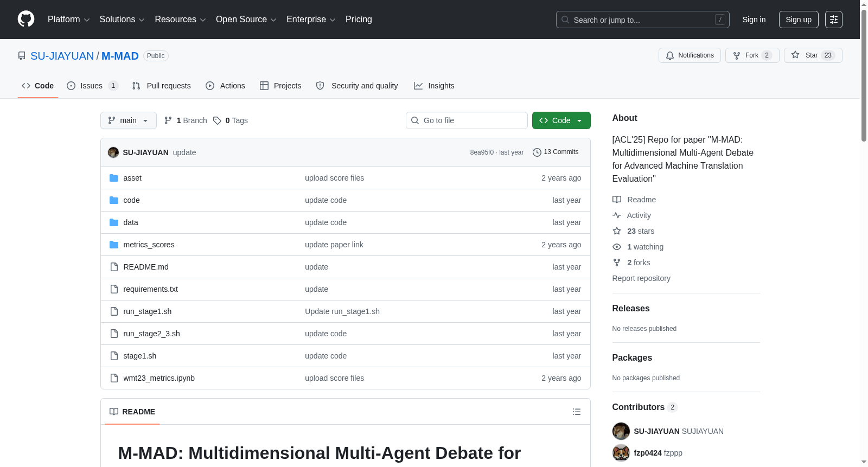The height and width of the screenshot is (467, 868).
Task: Click the requirements.txt file icon
Action: [x=114, y=289]
